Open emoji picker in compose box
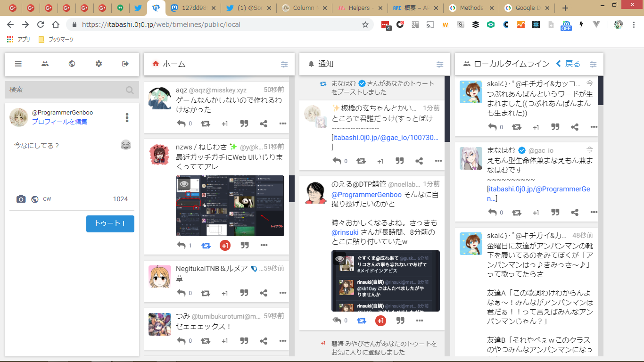The image size is (644, 362). click(x=126, y=145)
